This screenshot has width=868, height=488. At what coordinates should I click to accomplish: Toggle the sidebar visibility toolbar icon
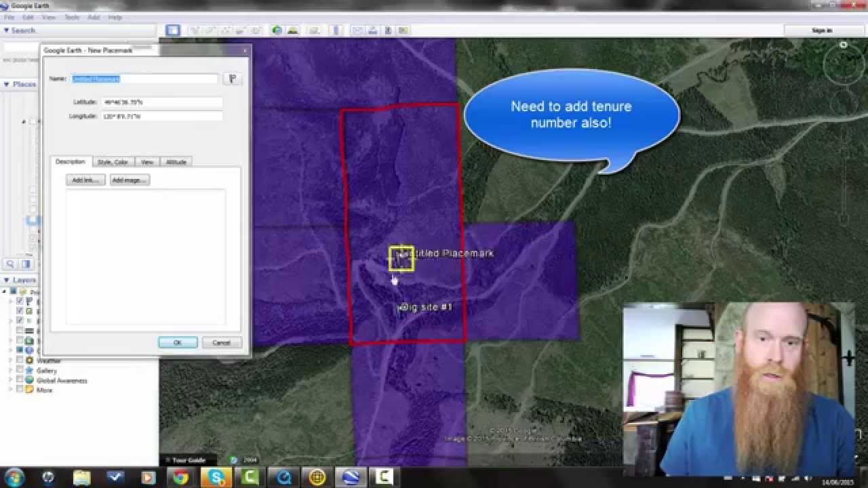pos(173,30)
